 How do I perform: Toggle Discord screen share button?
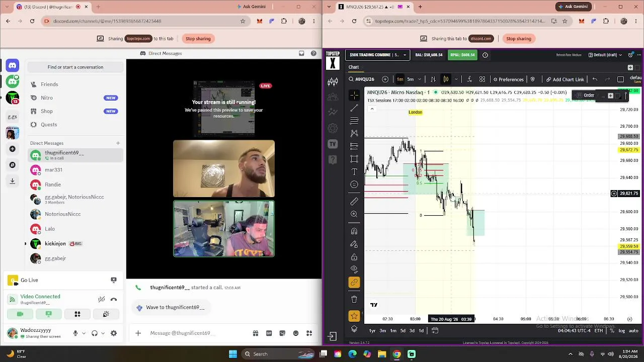49,314
